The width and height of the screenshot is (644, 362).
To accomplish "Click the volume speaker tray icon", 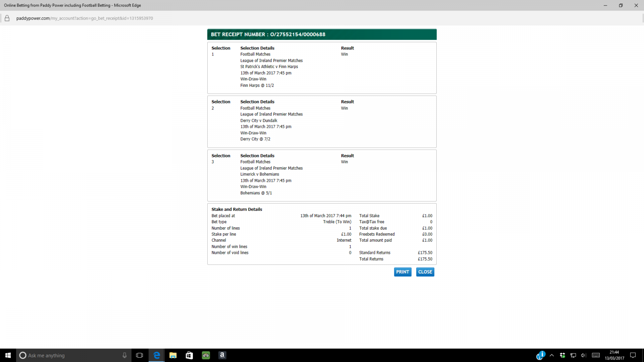I will [x=584, y=355].
